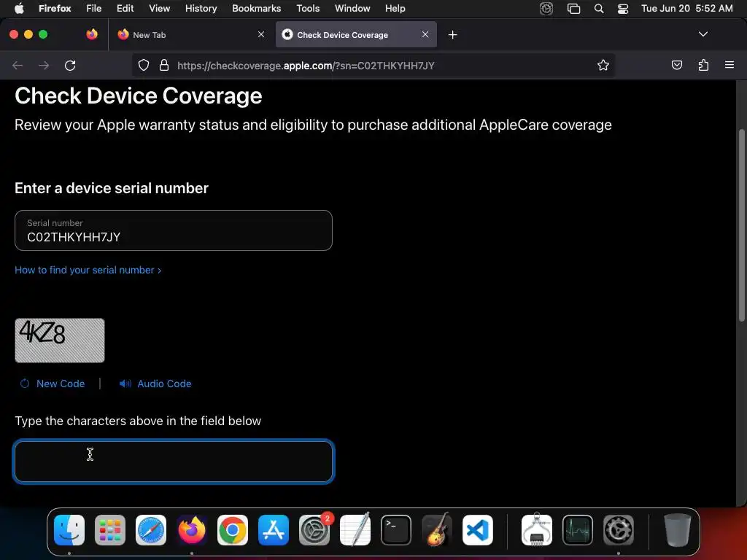Open the tracking protection shield icon
This screenshot has width=747, height=560.
[x=144, y=65]
